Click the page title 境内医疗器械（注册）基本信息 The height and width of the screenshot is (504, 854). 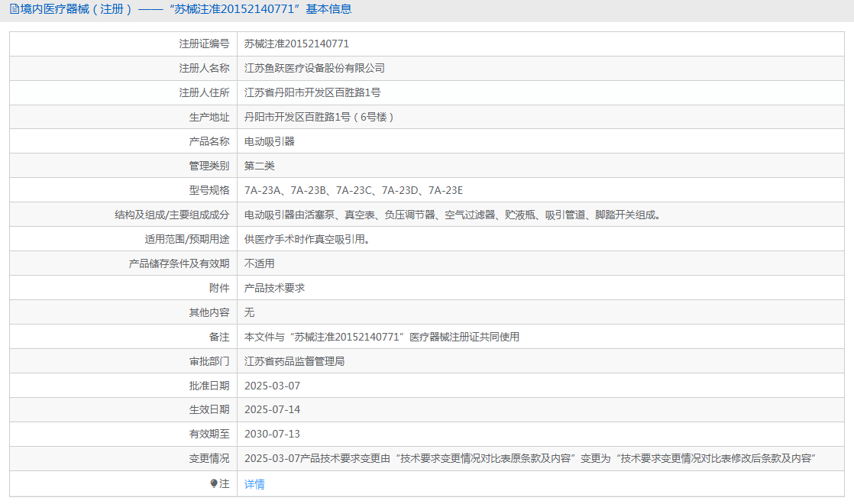tap(186, 9)
